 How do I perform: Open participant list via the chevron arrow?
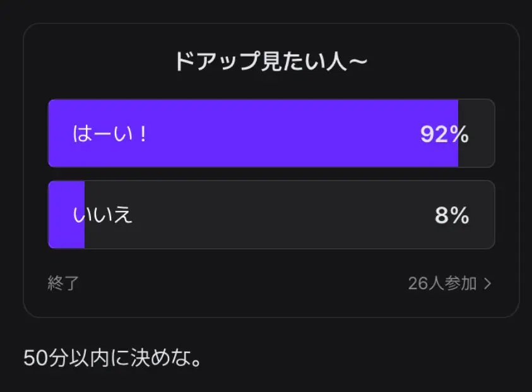pyautogui.click(x=488, y=283)
